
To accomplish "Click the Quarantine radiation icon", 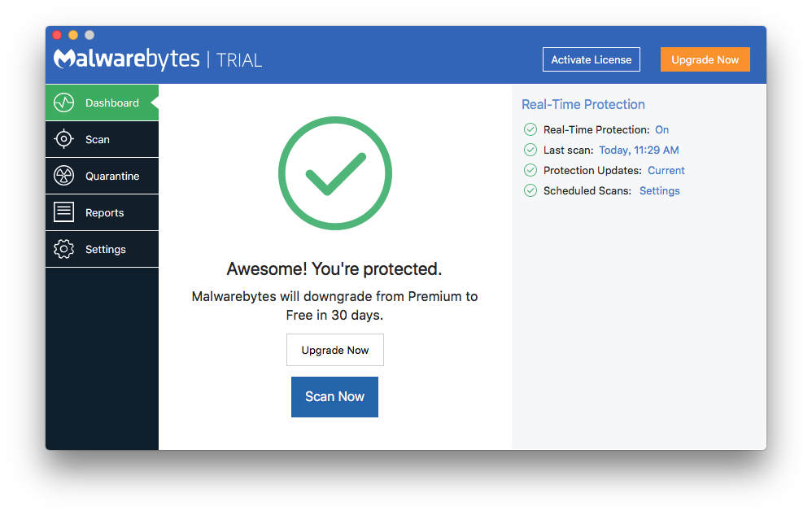I will [x=63, y=176].
